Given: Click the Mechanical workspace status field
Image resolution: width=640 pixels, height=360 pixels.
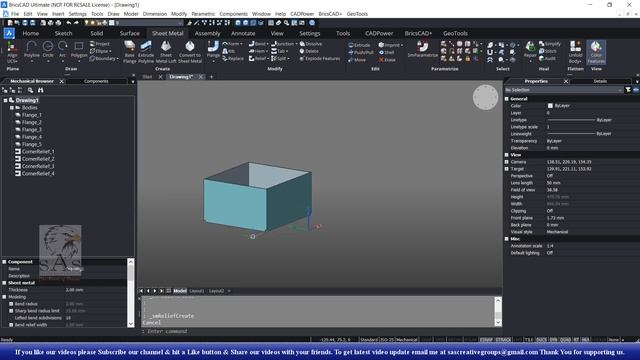Looking at the screenshot, I should pyautogui.click(x=407, y=340).
